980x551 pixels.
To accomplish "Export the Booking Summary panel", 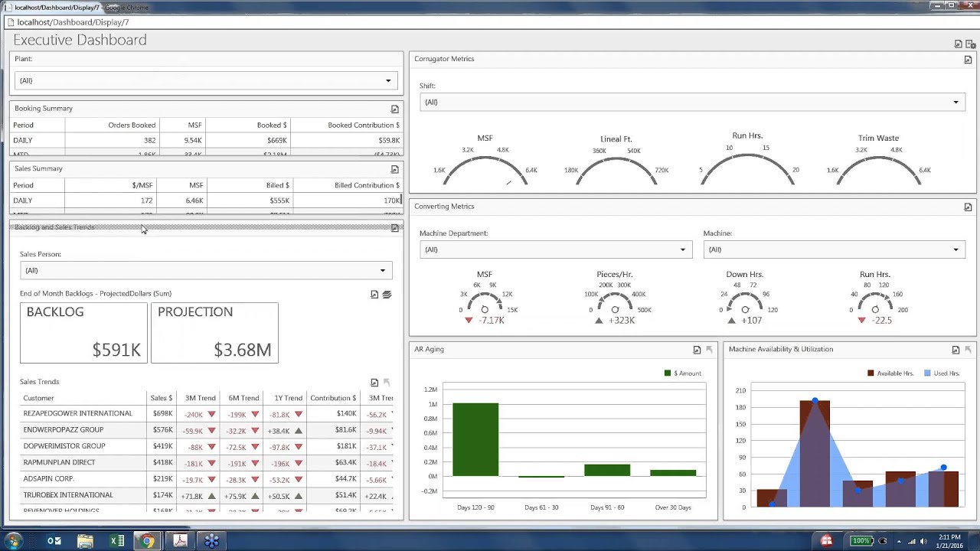I will tap(395, 109).
